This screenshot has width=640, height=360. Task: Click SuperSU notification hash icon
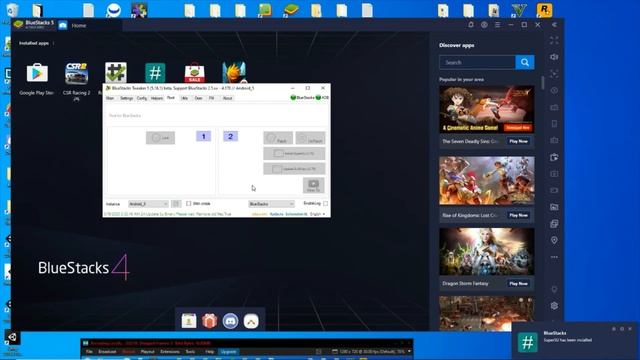(x=527, y=342)
